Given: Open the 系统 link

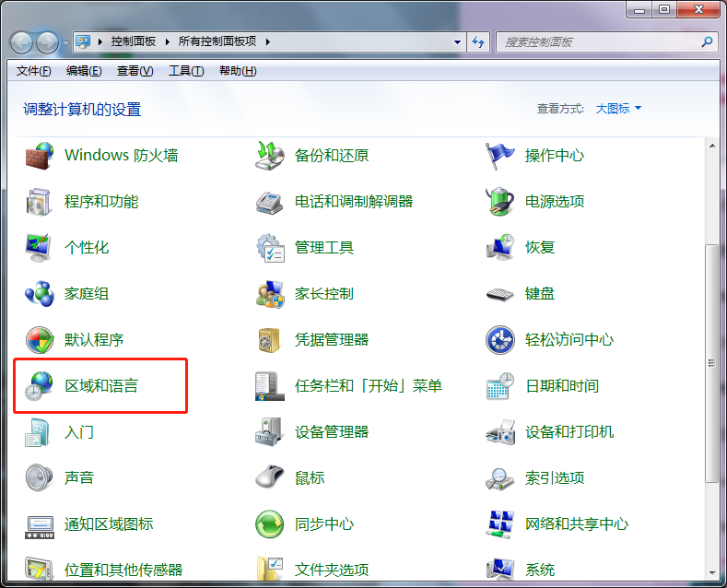Looking at the screenshot, I should pos(540,570).
